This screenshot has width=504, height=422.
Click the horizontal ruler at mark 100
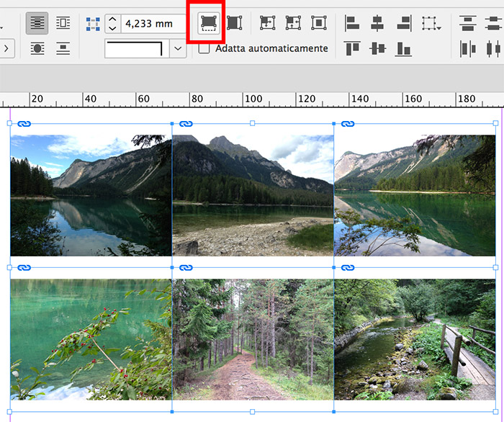click(253, 99)
